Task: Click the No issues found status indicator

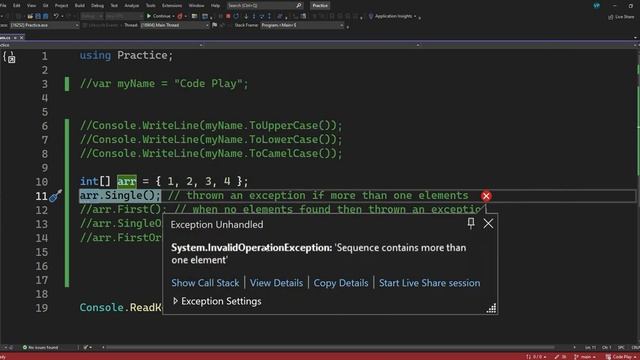Action: pyautogui.click(x=40, y=347)
